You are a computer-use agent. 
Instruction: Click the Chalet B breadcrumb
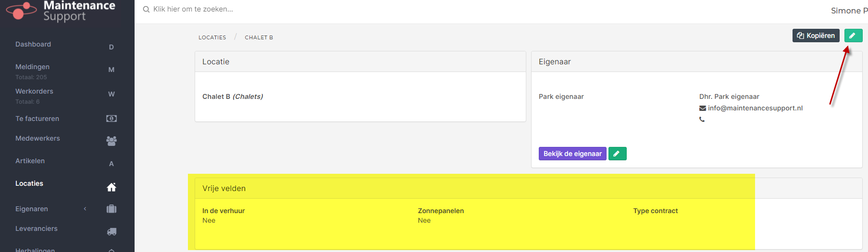coord(259,37)
